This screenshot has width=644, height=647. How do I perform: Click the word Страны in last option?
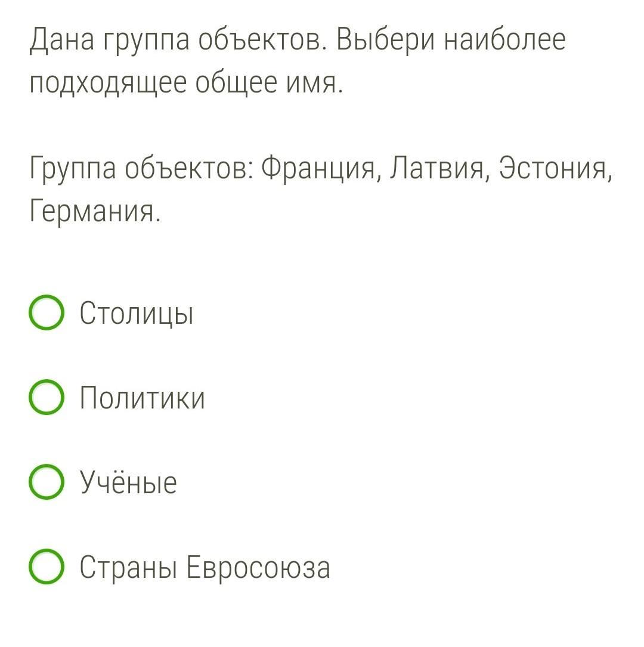point(128,567)
